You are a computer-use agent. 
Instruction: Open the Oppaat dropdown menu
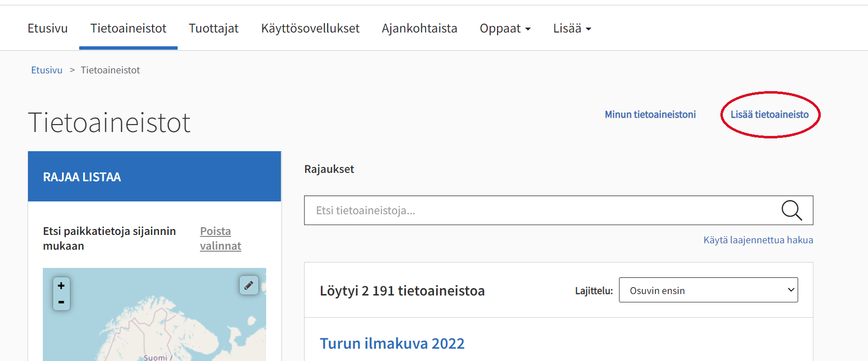tap(505, 29)
